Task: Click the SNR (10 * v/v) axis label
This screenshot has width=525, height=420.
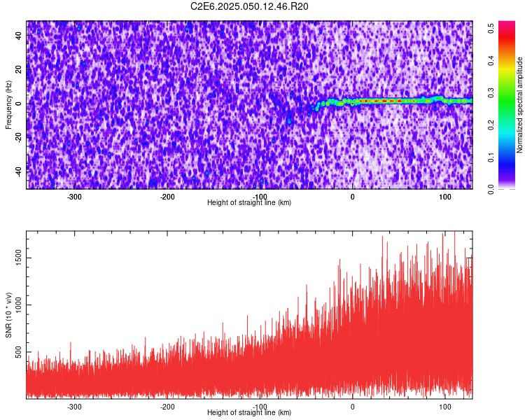Action: (8, 315)
